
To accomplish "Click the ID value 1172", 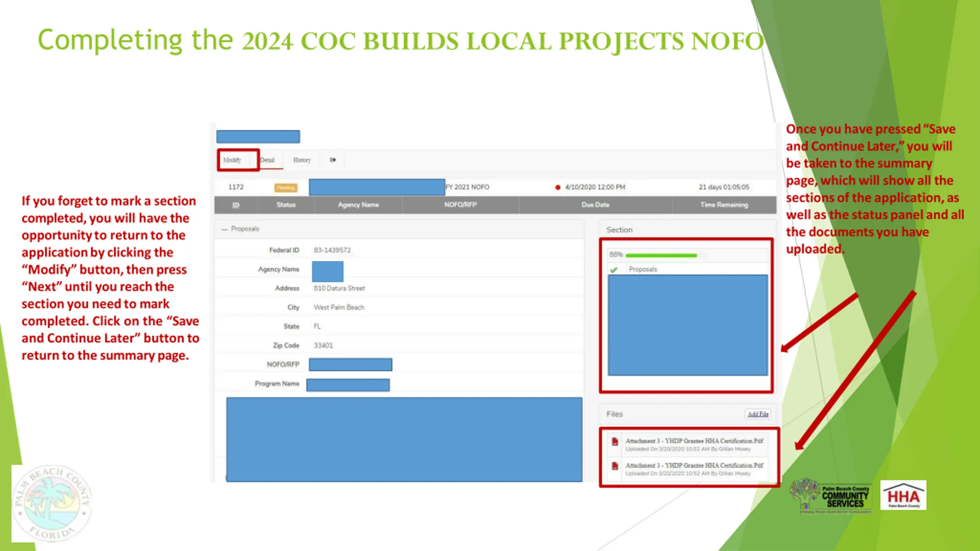I will pyautogui.click(x=236, y=187).
